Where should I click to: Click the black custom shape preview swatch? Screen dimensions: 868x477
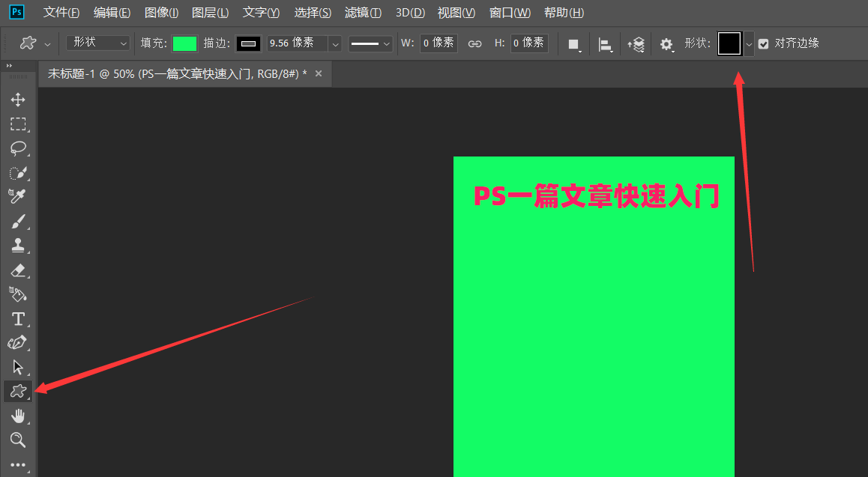729,43
